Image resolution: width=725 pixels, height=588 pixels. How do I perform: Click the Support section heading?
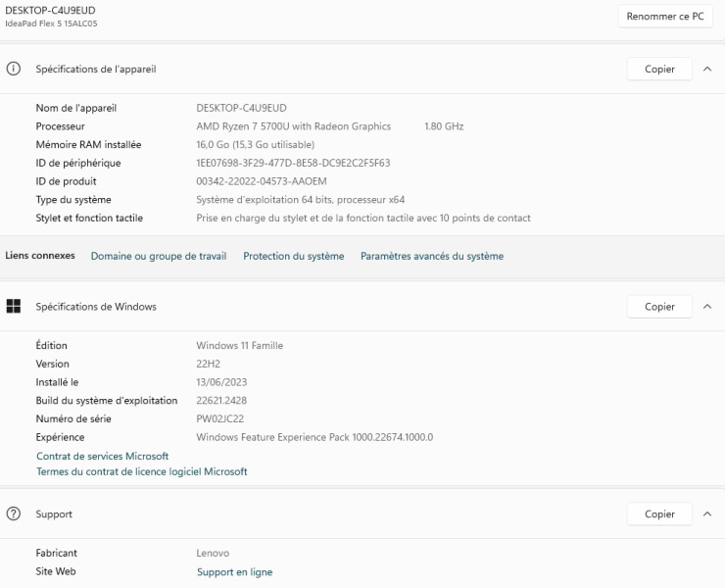coord(54,514)
